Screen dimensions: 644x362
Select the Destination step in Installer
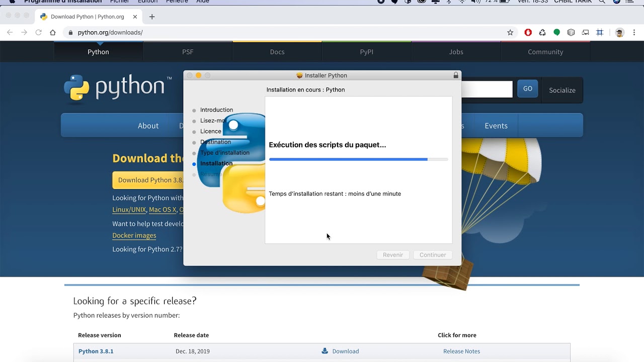pos(215,142)
